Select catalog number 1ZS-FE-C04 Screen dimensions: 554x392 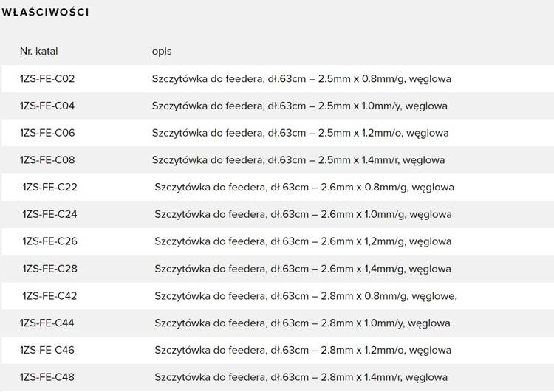click(47, 106)
